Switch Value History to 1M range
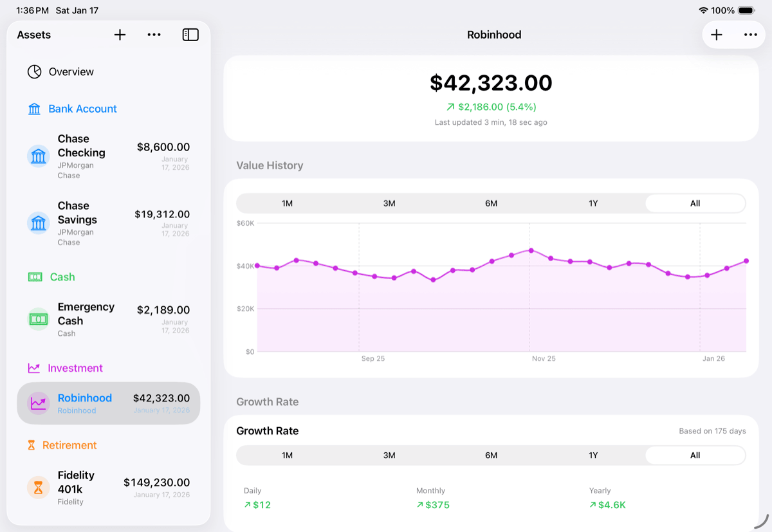Screen dimensions: 772x532 tap(287, 203)
